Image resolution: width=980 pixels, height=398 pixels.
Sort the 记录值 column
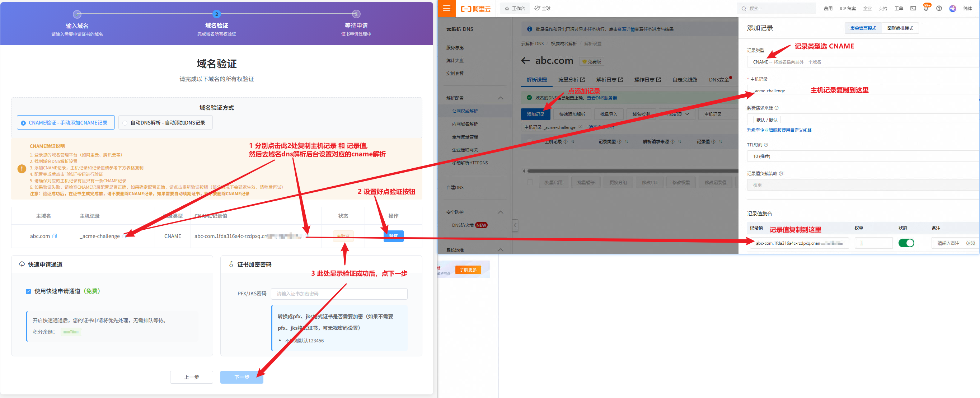click(720, 141)
